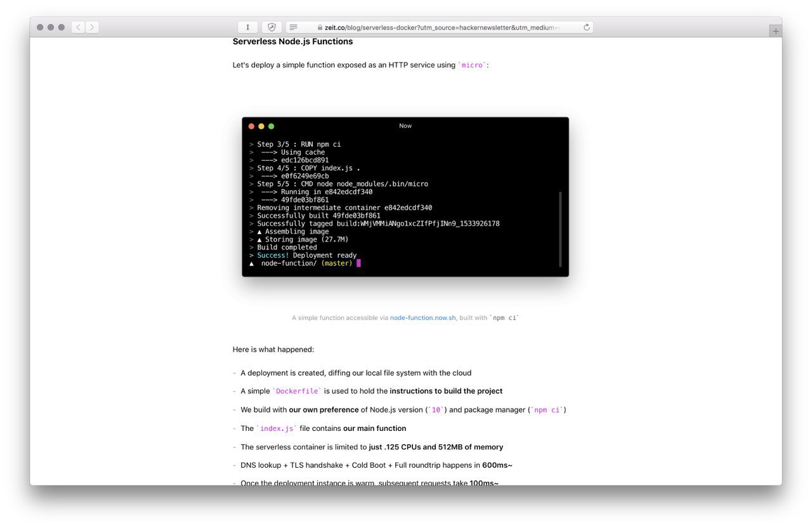This screenshot has width=812, height=528.
Task: Open the shield privacy extension button
Action: (272, 27)
